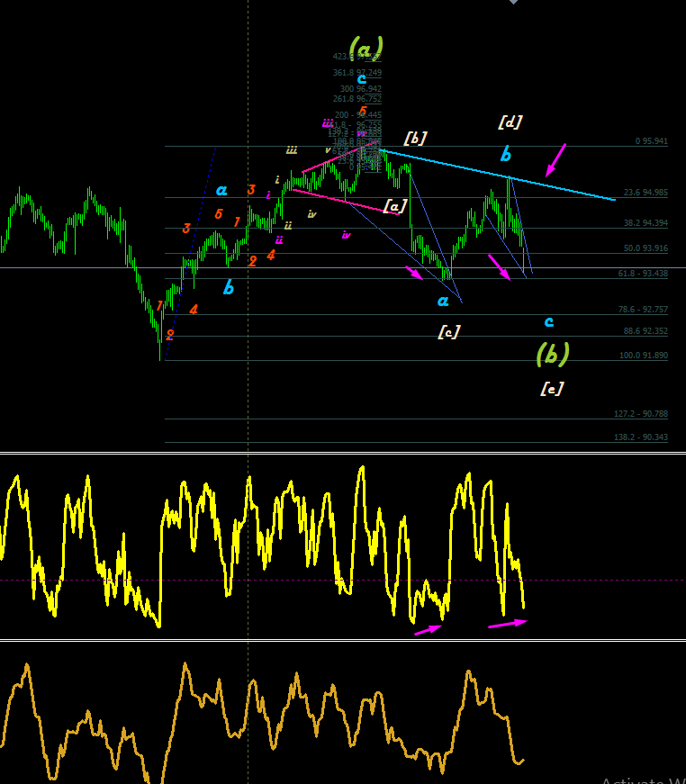This screenshot has width=686, height=784.
Task: Select the 138.2 - 90.343 extension label
Action: (640, 437)
